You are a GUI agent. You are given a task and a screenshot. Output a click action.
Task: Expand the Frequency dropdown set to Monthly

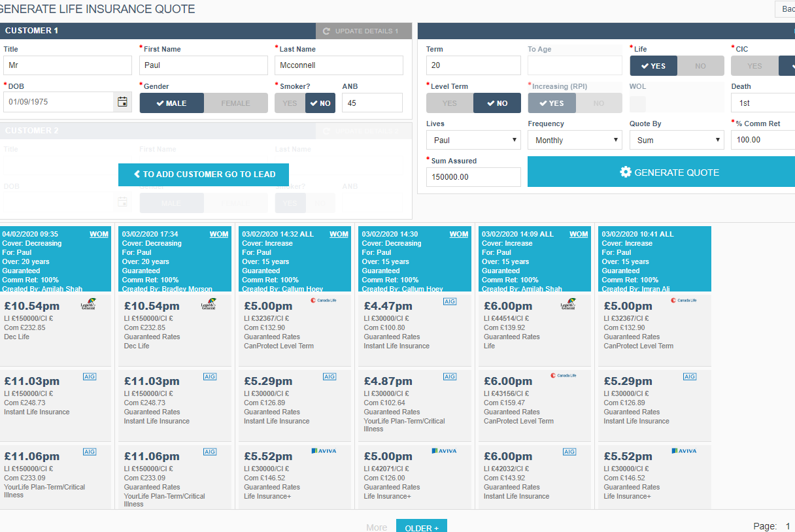575,140
